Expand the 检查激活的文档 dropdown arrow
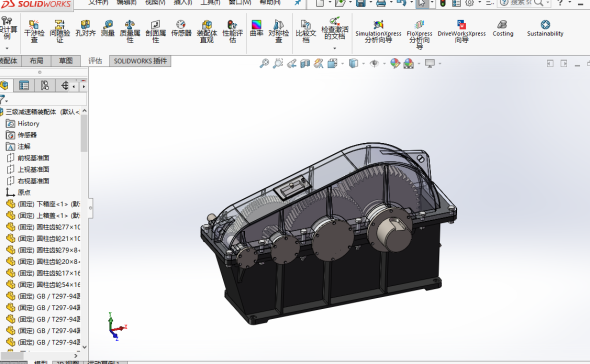The image size is (590, 364). tap(335, 48)
